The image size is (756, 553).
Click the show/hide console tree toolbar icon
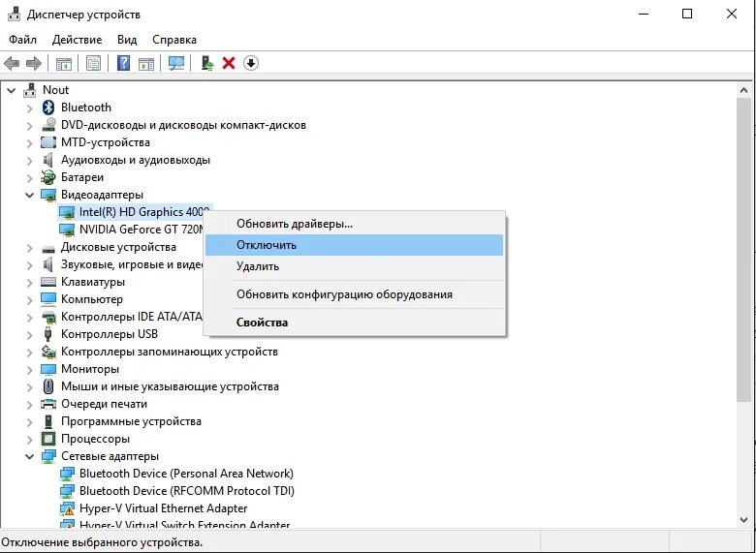(64, 63)
